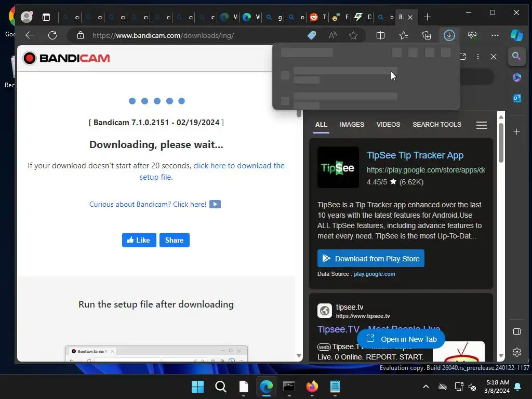
Task: Launch Copilot from the toolbar
Action: [517, 35]
